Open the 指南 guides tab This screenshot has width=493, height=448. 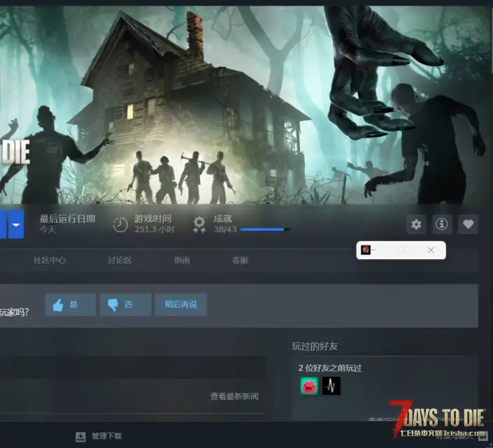point(182,260)
